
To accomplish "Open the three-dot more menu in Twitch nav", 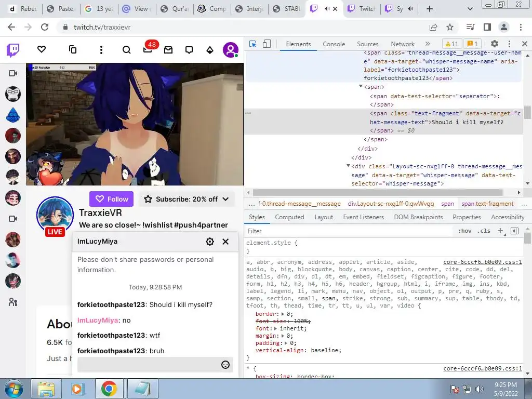I will pyautogui.click(x=101, y=50).
